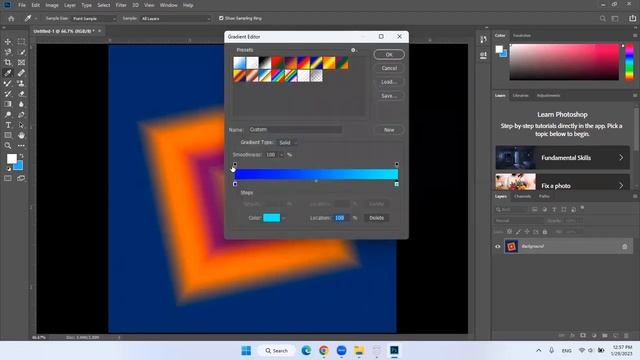Screen dimensions: 640x360
Task: Open the Edit Toolbar three-dots button
Action: pyautogui.click(x=21, y=146)
